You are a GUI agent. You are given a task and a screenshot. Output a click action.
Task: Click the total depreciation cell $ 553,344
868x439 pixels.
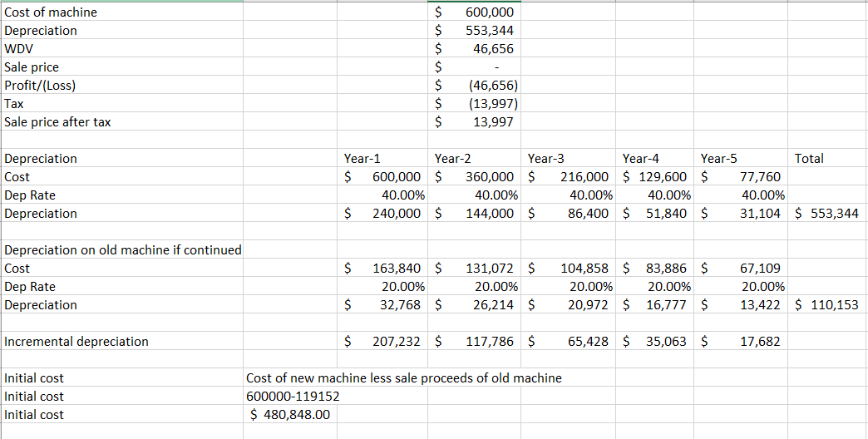(827, 214)
